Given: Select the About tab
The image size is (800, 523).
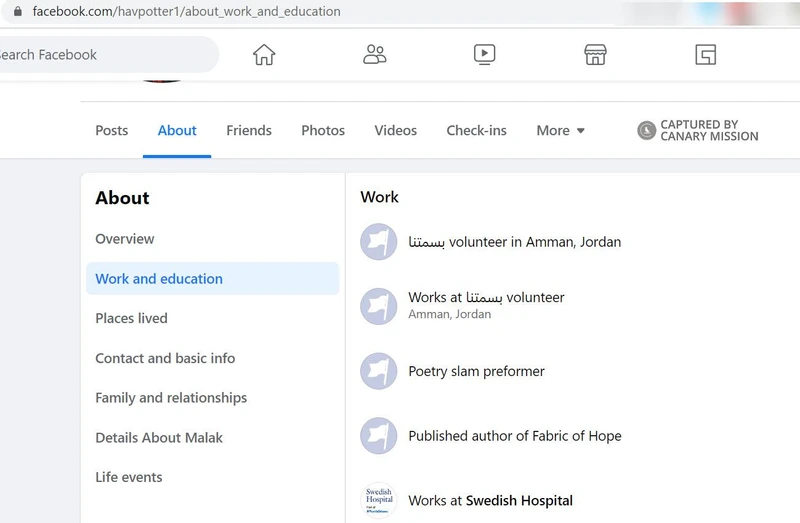Looking at the screenshot, I should [177, 131].
